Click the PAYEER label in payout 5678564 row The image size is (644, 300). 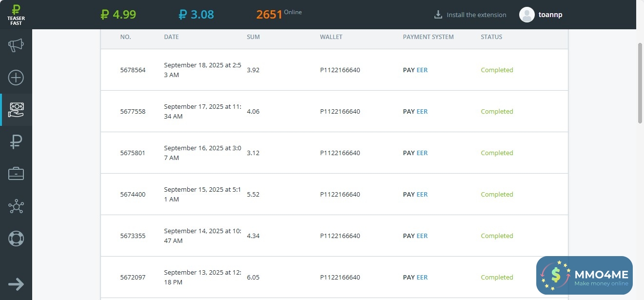tap(415, 70)
